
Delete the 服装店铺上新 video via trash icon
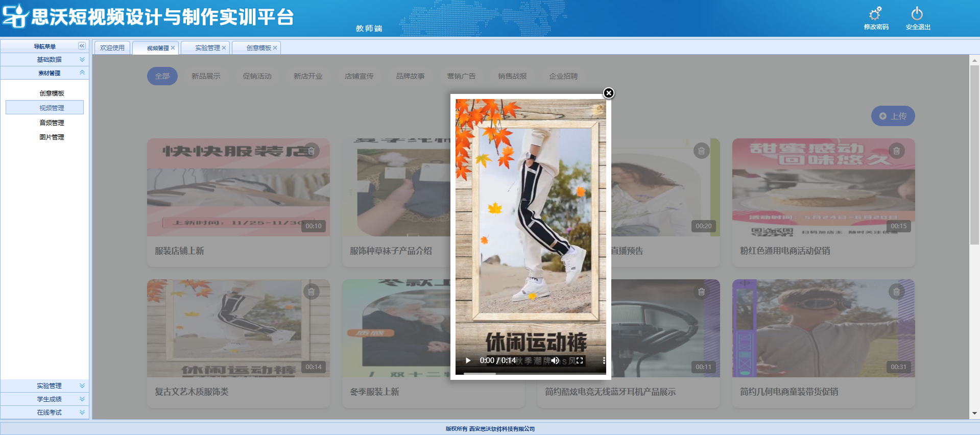coord(312,151)
